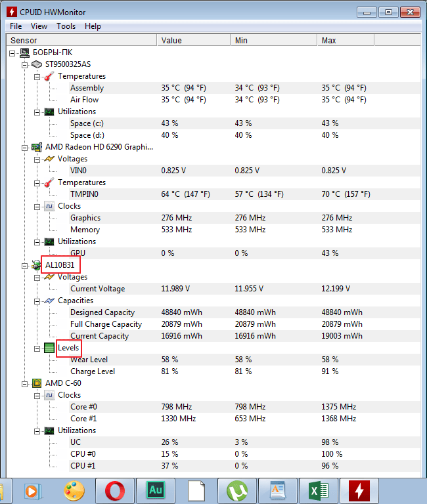Click the HWMonitor lightning bolt taskbar icon

pyautogui.click(x=359, y=491)
